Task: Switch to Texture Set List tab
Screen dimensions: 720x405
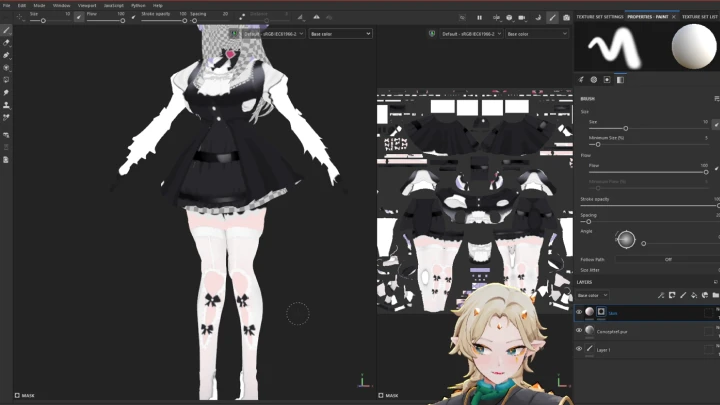Action: pyautogui.click(x=699, y=17)
